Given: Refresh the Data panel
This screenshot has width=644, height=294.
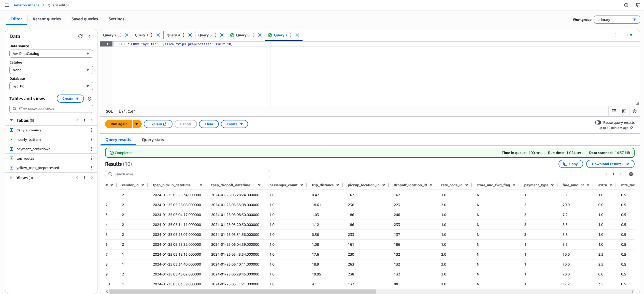Looking at the screenshot, I should [x=80, y=36].
